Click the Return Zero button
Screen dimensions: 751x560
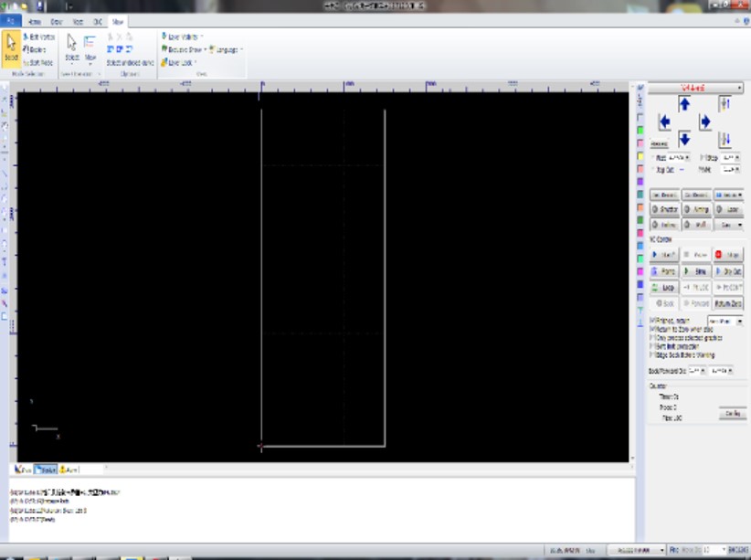click(x=728, y=303)
